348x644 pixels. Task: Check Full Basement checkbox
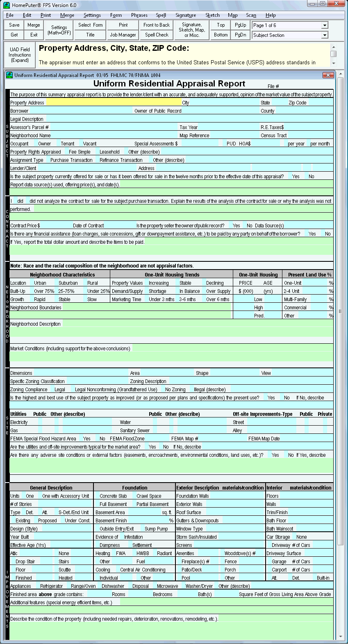[97, 504]
